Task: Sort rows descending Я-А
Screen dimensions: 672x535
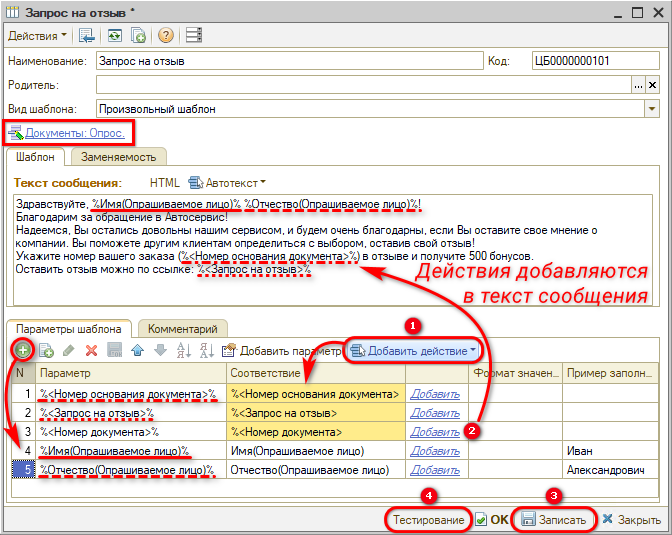Action: [206, 350]
